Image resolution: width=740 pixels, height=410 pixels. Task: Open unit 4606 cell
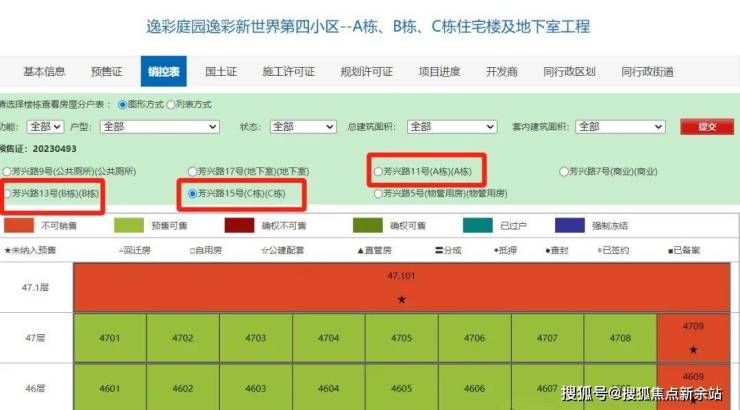(474, 387)
